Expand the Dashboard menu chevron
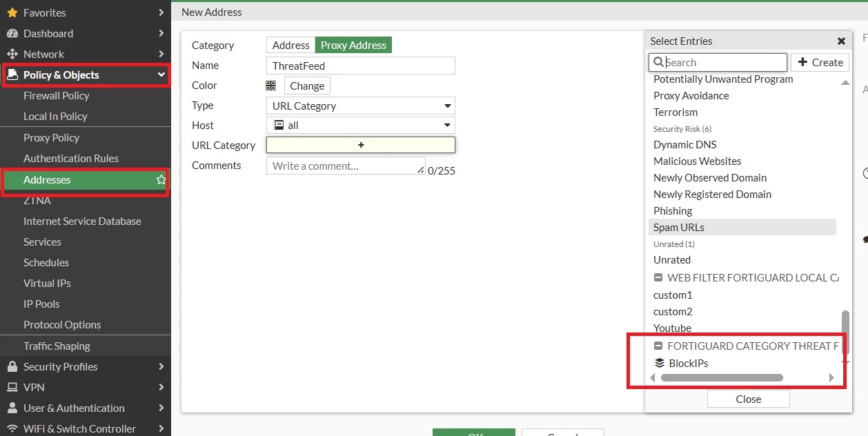Screen dimensions: 868x436 click(x=161, y=33)
